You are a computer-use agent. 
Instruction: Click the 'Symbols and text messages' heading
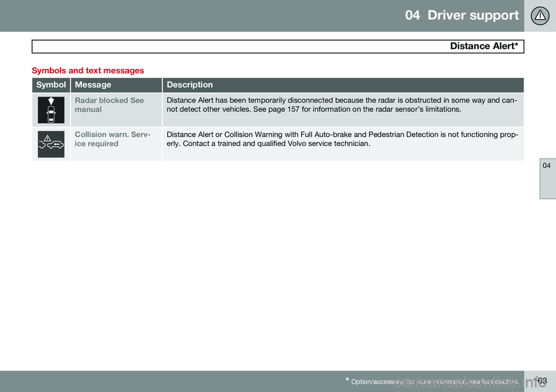click(x=87, y=71)
